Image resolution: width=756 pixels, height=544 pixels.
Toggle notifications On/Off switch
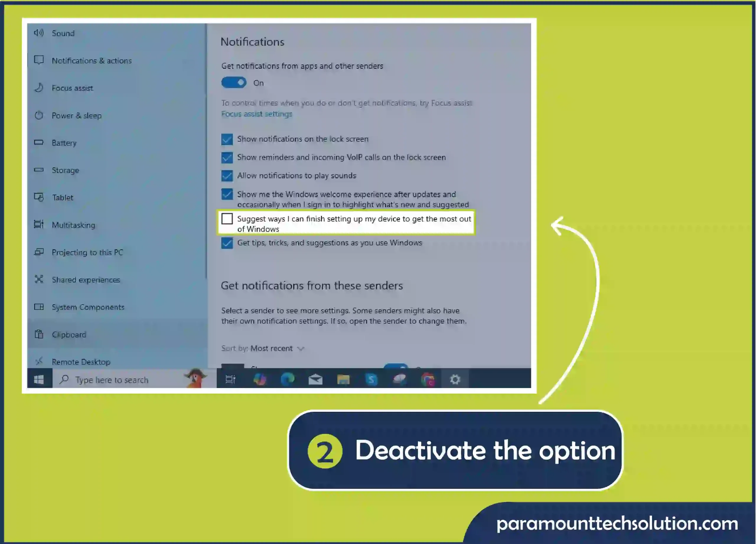pos(234,83)
